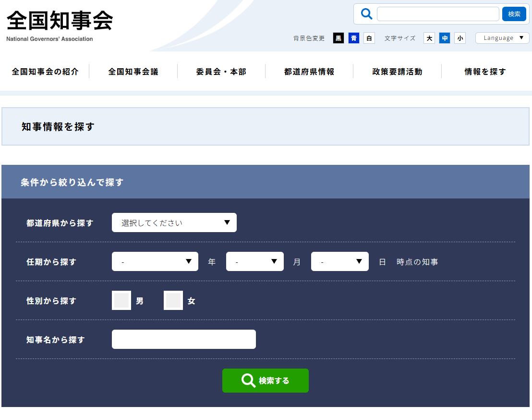This screenshot has height=420, width=532.
Task: Click the blue magnifier icon beside the search box
Action: pyautogui.click(x=366, y=14)
